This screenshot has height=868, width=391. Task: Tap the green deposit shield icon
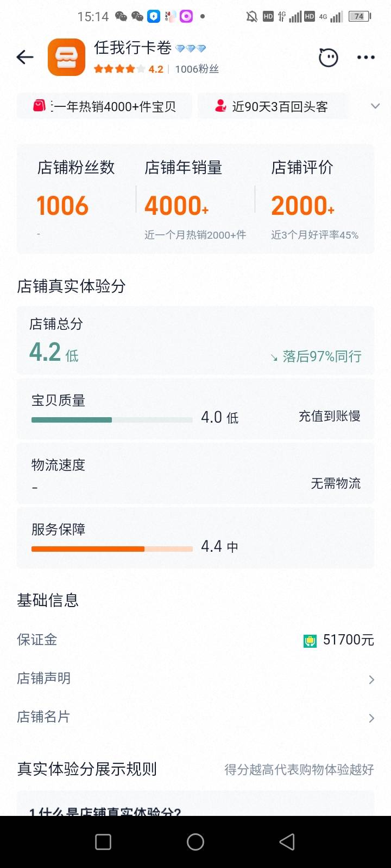point(310,641)
